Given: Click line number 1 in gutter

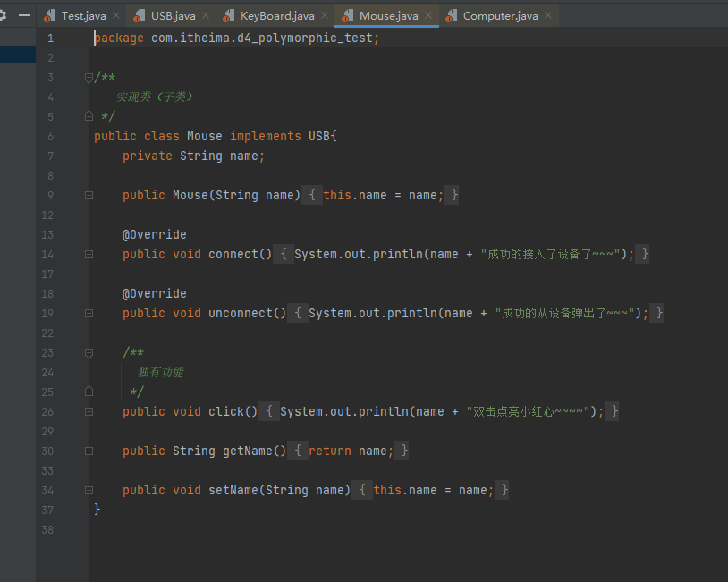Looking at the screenshot, I should pyautogui.click(x=51, y=38).
